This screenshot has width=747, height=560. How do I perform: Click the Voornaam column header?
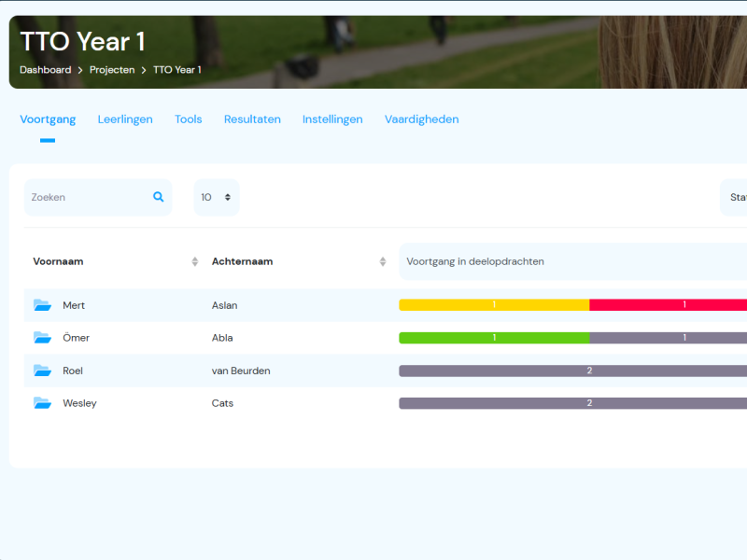(x=58, y=261)
